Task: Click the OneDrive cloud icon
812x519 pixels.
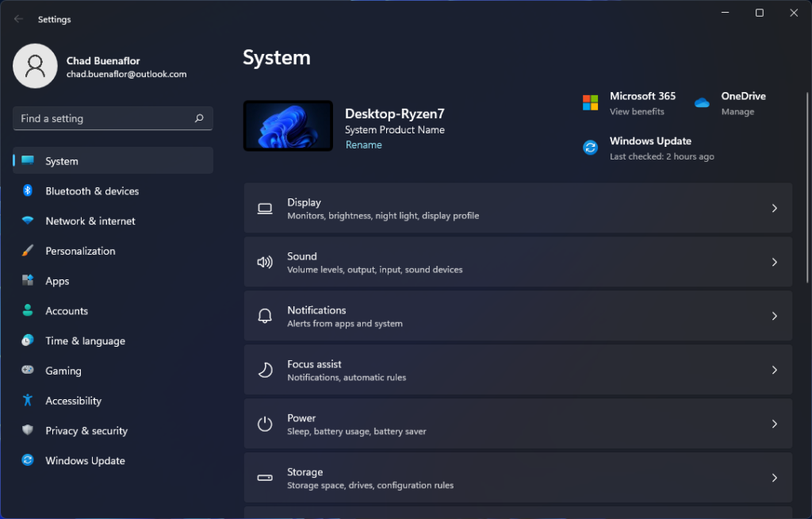Action: click(x=702, y=102)
